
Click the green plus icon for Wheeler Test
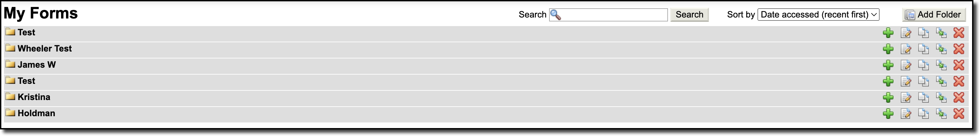(x=888, y=49)
